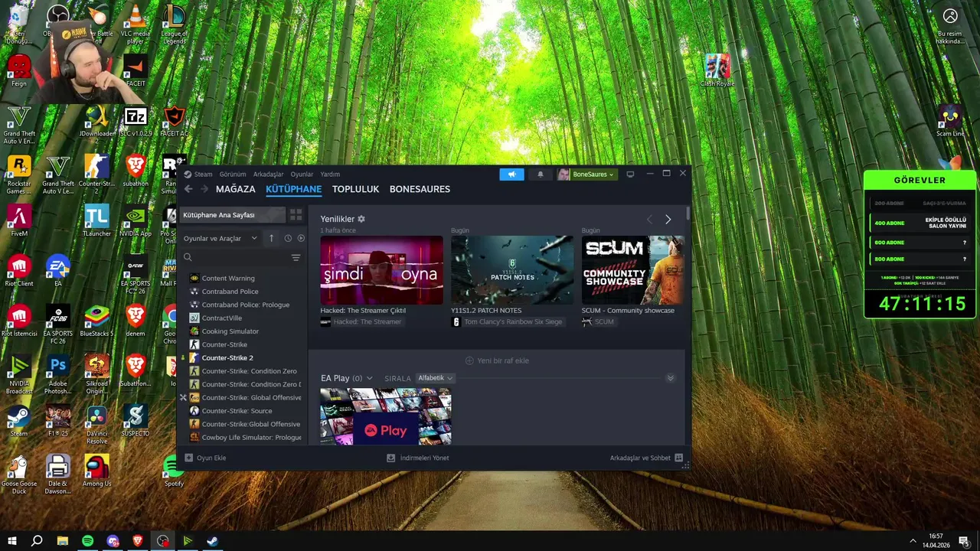Open the Windows Start button
The width and height of the screenshot is (980, 551).
coord(11,541)
